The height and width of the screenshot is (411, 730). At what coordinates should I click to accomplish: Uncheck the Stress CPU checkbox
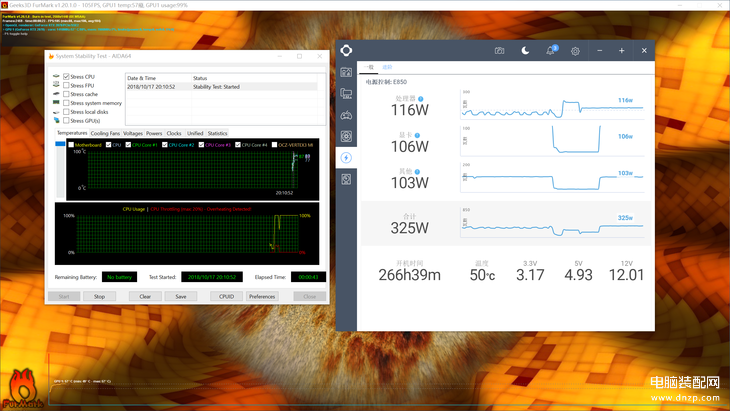click(x=66, y=76)
